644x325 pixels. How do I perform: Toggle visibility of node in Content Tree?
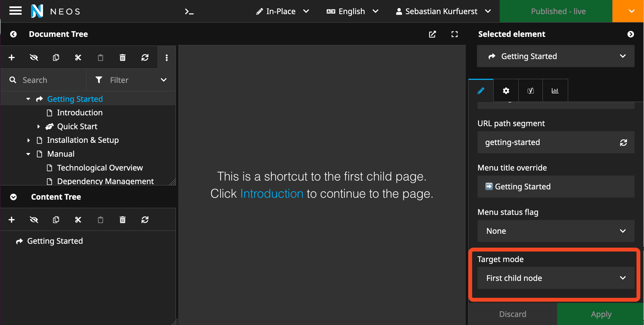coord(34,220)
